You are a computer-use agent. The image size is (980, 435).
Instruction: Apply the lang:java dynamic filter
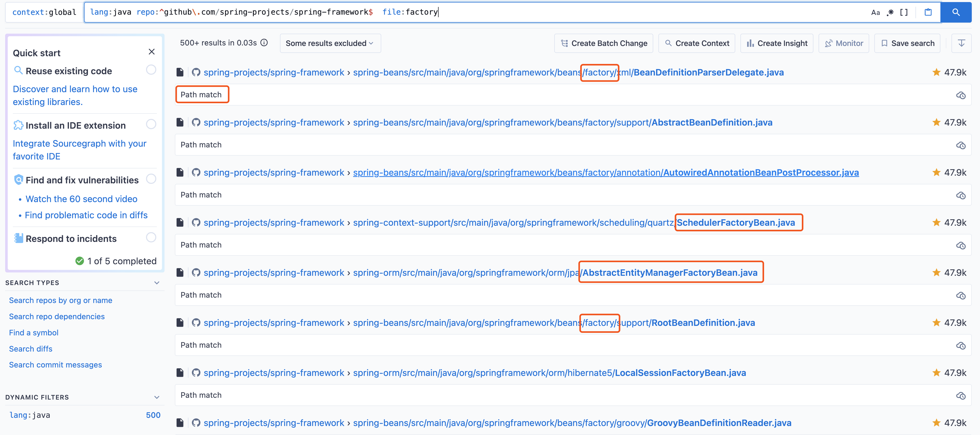pos(85,415)
